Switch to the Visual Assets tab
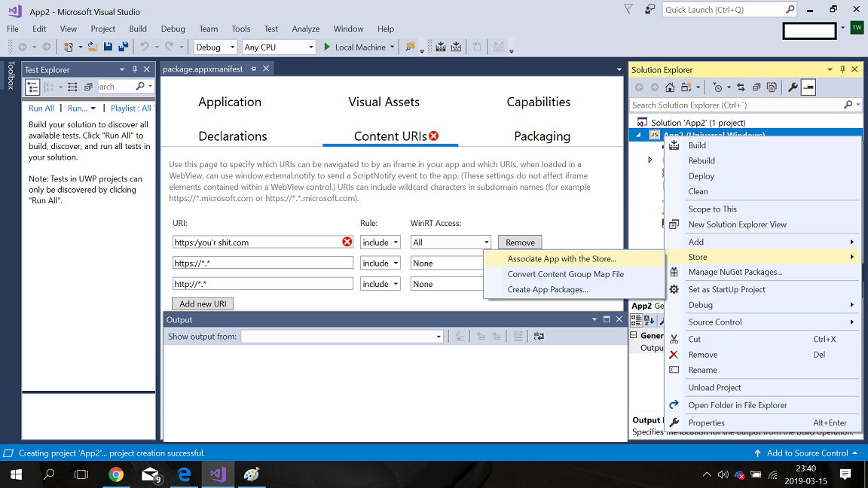The image size is (868, 488). (384, 102)
